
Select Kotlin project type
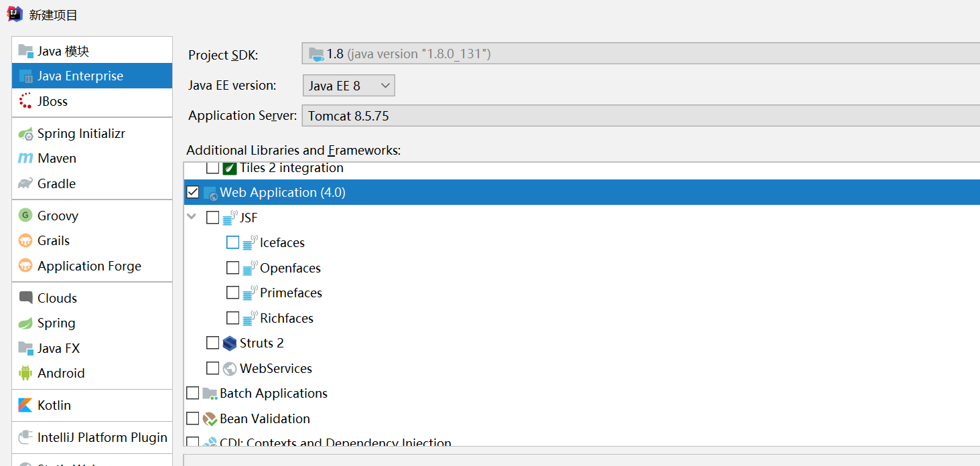tap(92, 405)
